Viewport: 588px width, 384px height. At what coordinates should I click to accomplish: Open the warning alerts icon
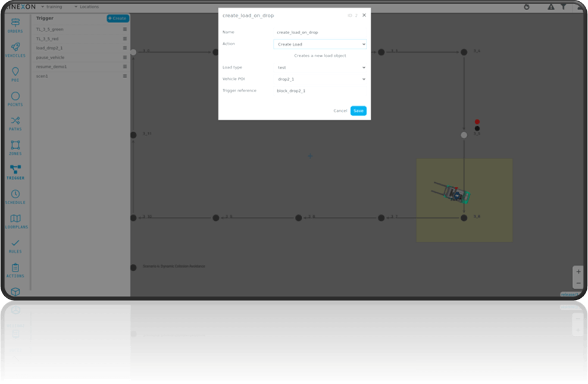click(551, 7)
